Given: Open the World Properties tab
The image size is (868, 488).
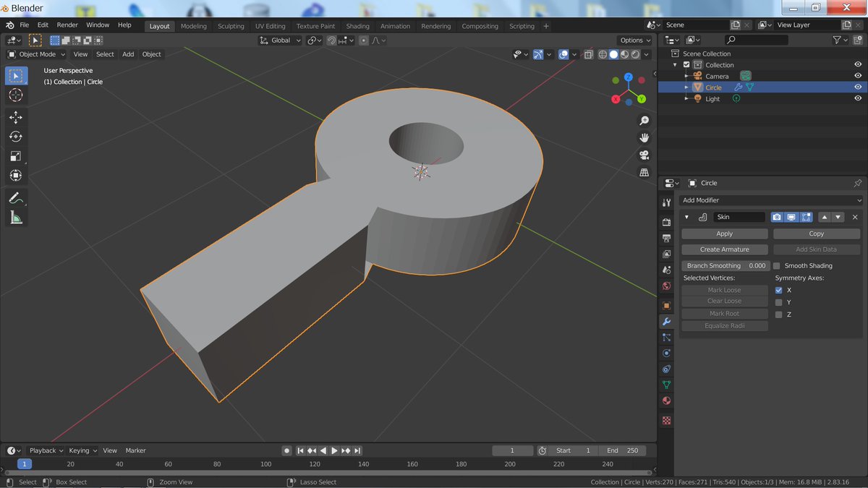Looking at the screenshot, I should (666, 286).
